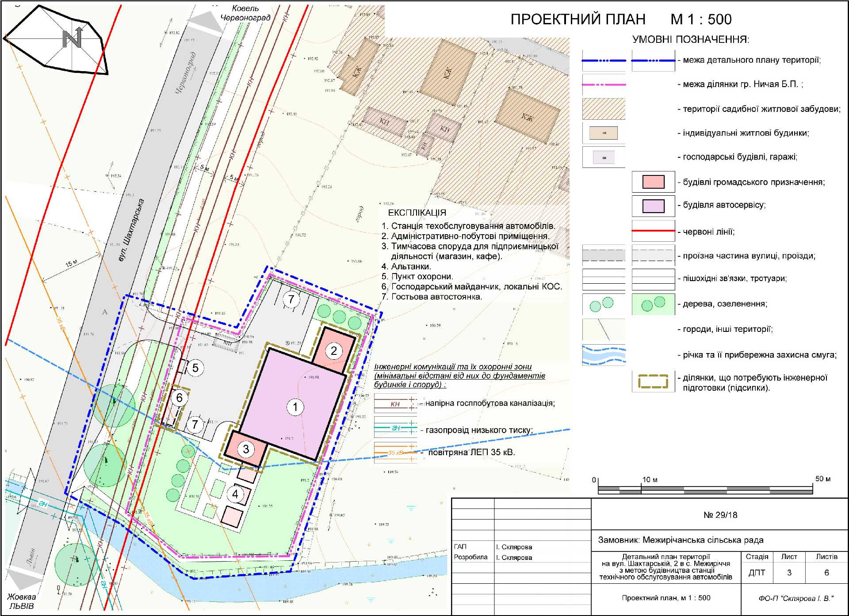Click the number 4 gazebo marker
Image resolution: width=849 pixels, height=616 pixels.
pyautogui.click(x=235, y=494)
